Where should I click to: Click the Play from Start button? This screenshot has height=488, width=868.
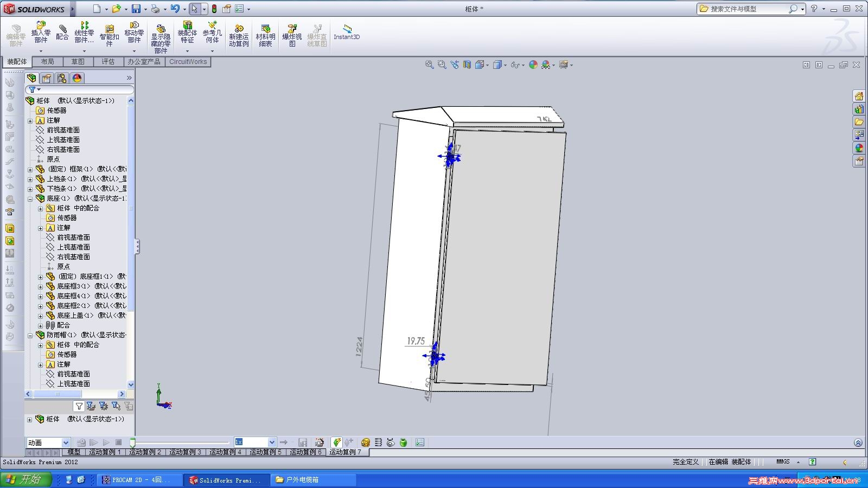point(93,442)
